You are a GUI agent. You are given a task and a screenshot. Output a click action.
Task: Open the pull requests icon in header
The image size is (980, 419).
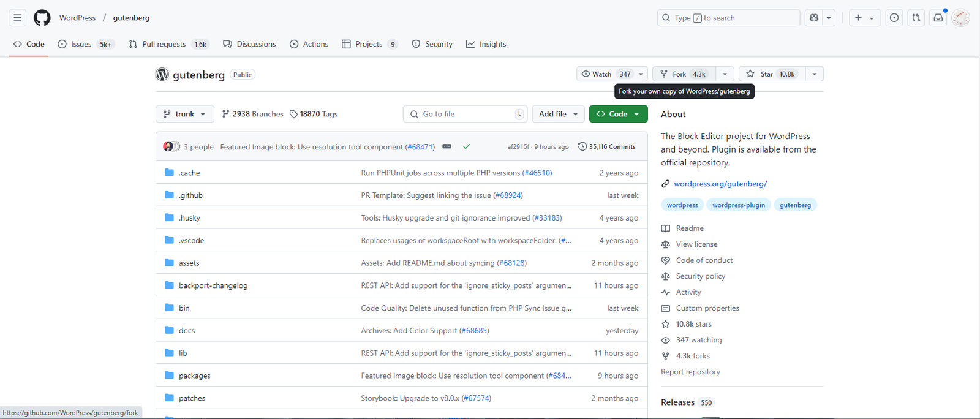(916, 18)
